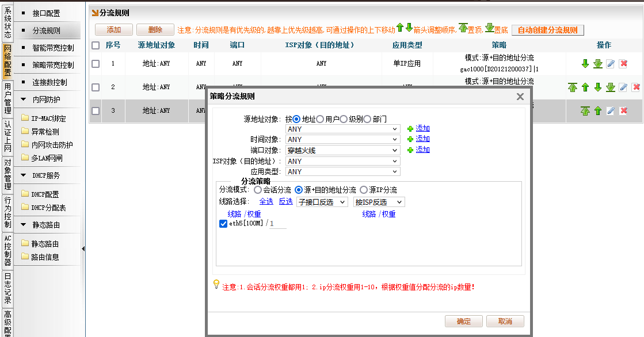Tick the checkbox for rule 2
The width and height of the screenshot is (644, 337).
pyautogui.click(x=96, y=87)
